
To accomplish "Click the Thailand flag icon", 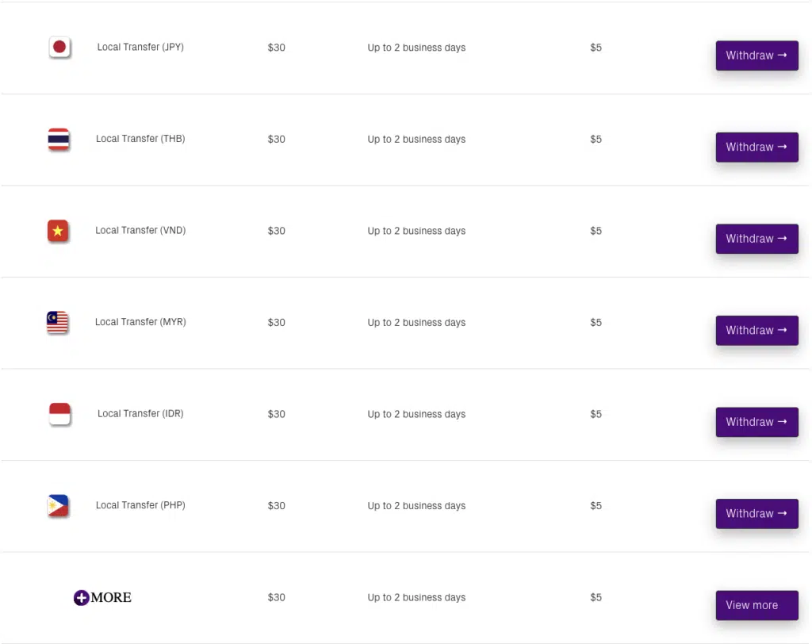I will click(x=59, y=139).
